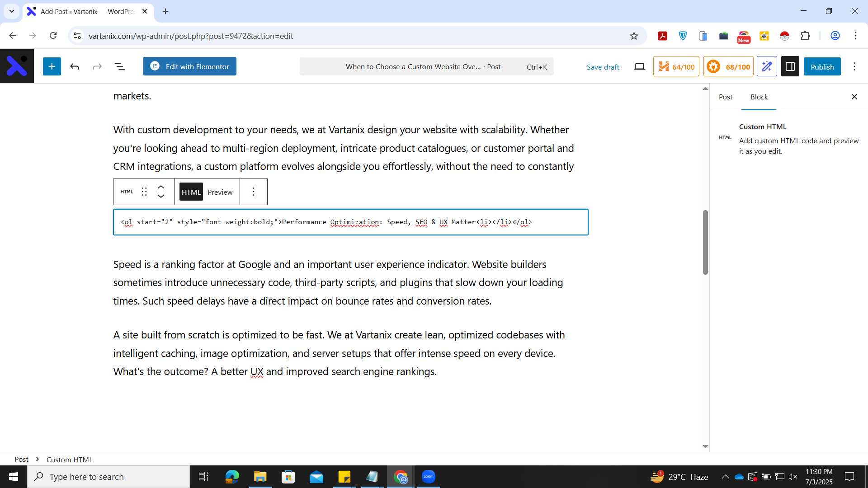Screen dimensions: 868x488
Task: Open Microsoft Edge from the taskbar
Action: [232, 477]
